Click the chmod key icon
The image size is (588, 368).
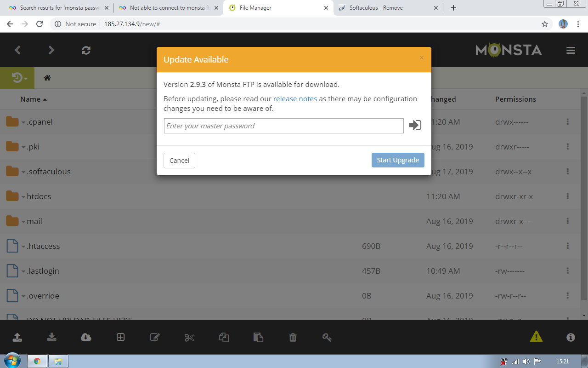(x=327, y=337)
